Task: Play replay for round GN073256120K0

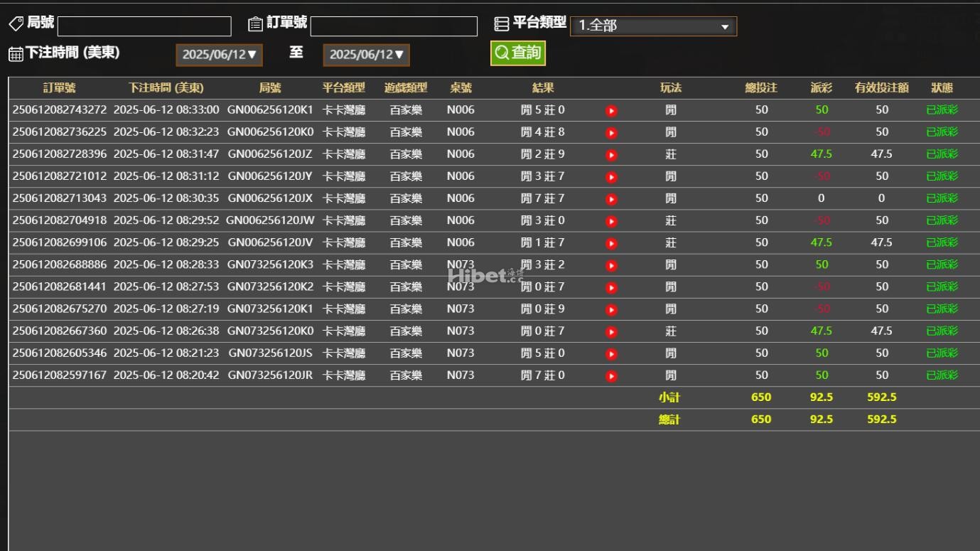Action: click(611, 332)
